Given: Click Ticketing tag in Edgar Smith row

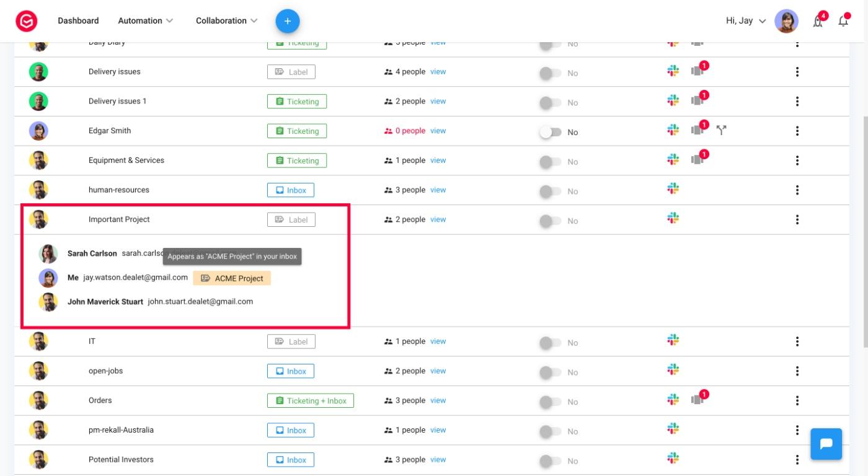Looking at the screenshot, I should tap(297, 131).
